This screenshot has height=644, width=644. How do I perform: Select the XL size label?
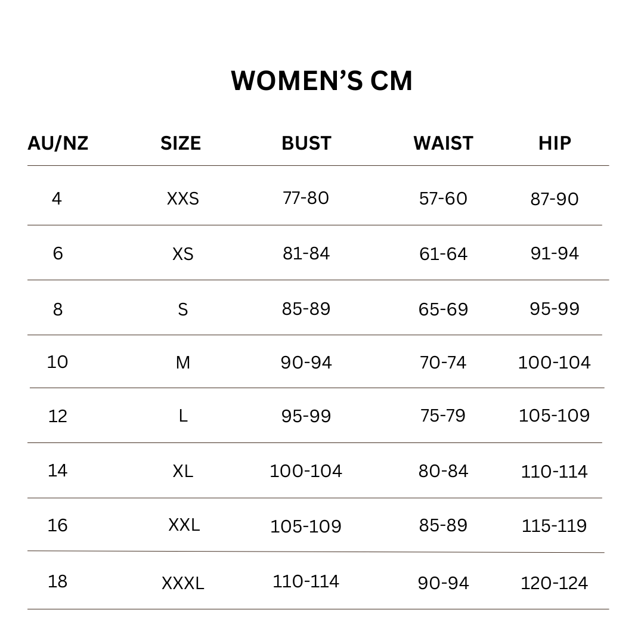point(183,471)
